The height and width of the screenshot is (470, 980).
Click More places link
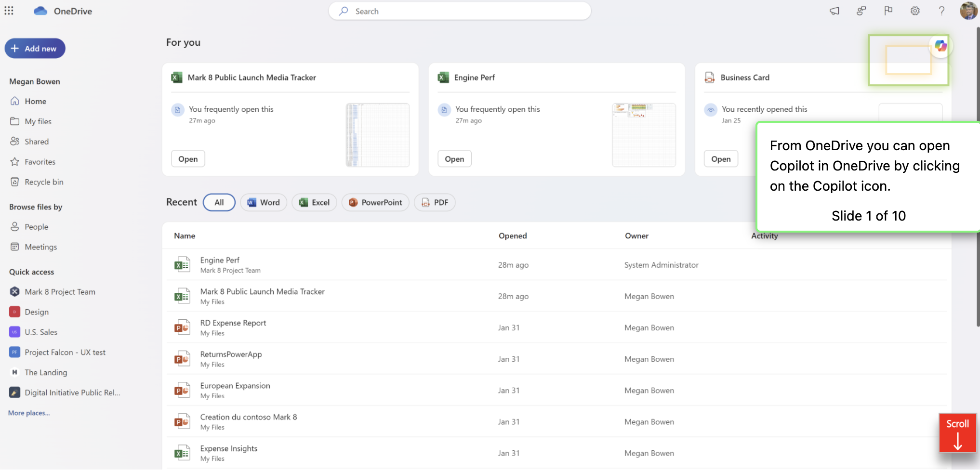(29, 413)
